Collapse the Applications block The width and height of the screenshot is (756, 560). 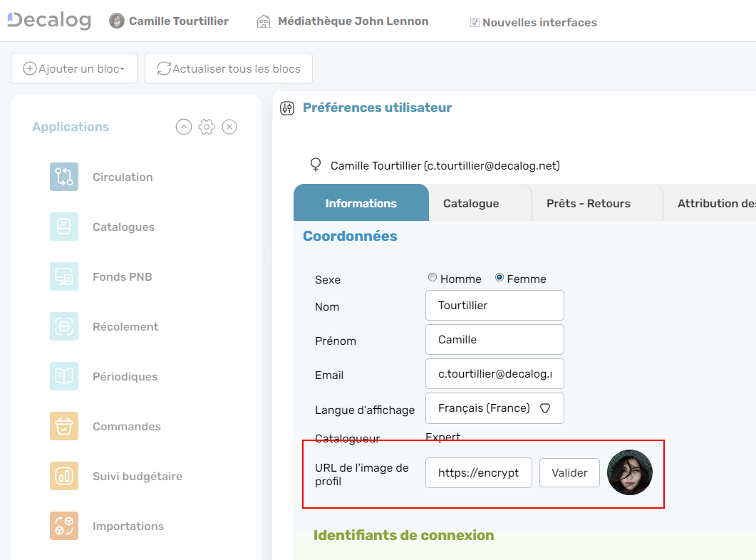[184, 126]
